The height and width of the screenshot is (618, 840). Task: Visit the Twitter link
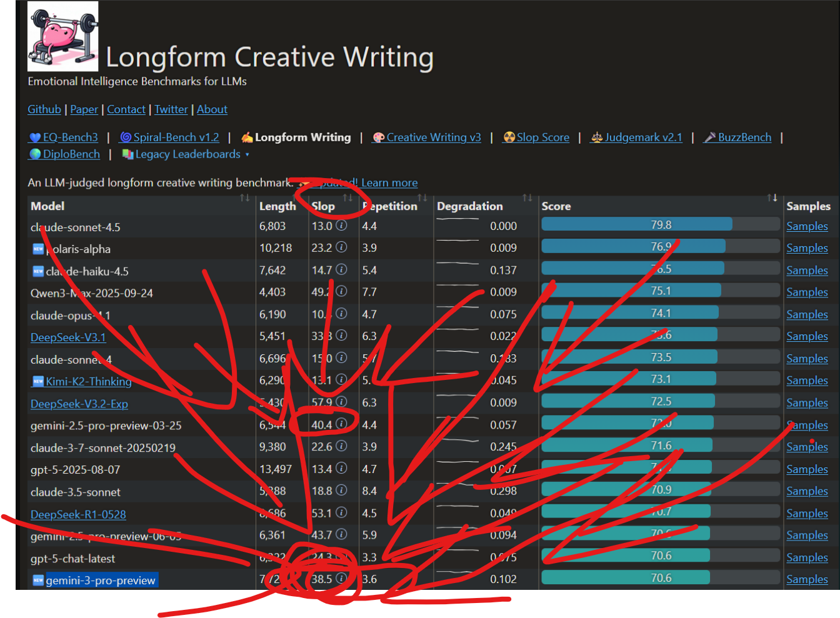click(171, 109)
